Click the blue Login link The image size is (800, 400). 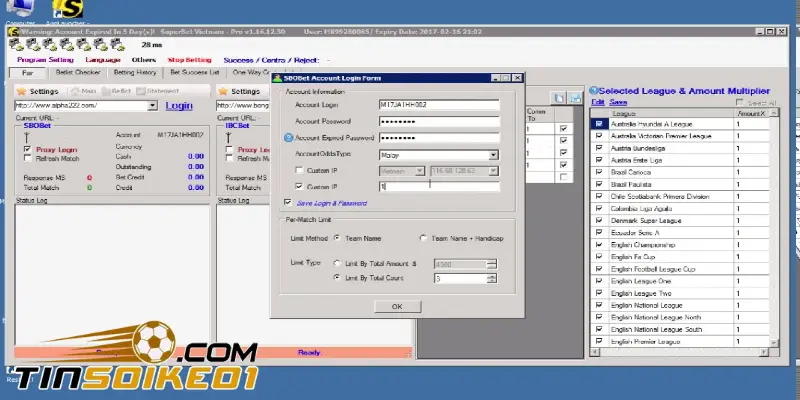179,105
